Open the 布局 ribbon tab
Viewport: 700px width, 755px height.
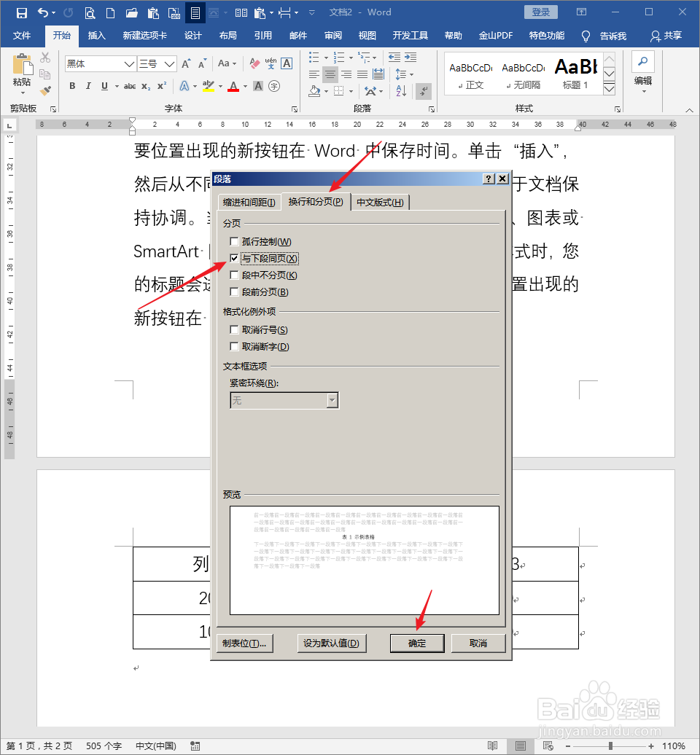(x=228, y=36)
